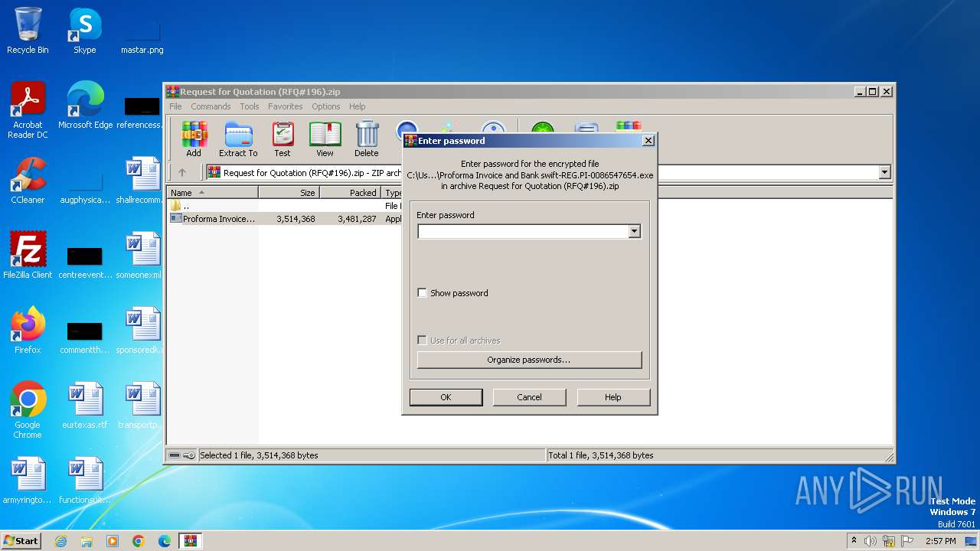Open Firefox desktop shortcut
Image resolution: width=980 pixels, height=551 pixels.
(28, 331)
